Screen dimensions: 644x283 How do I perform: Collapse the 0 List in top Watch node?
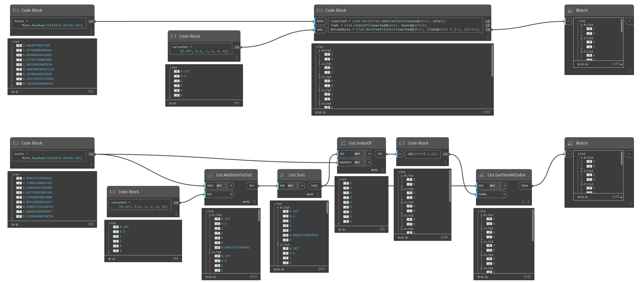click(581, 25)
